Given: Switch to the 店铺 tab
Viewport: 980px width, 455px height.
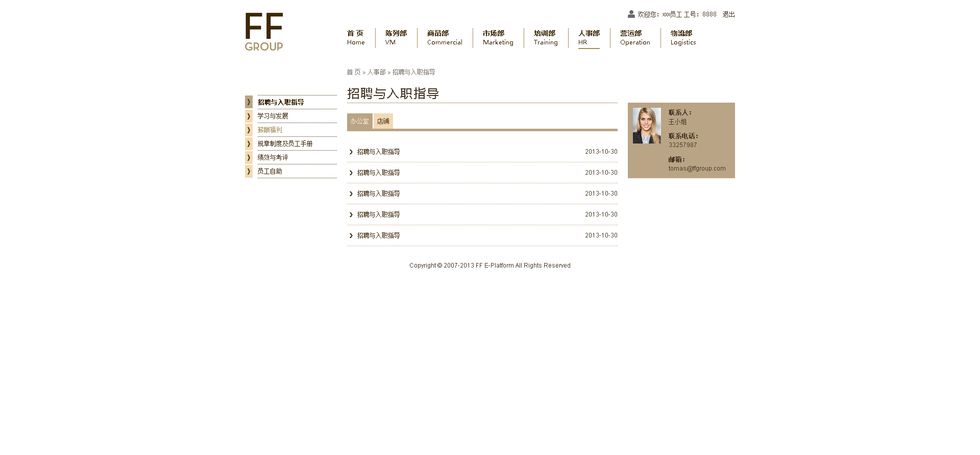Looking at the screenshot, I should [383, 121].
